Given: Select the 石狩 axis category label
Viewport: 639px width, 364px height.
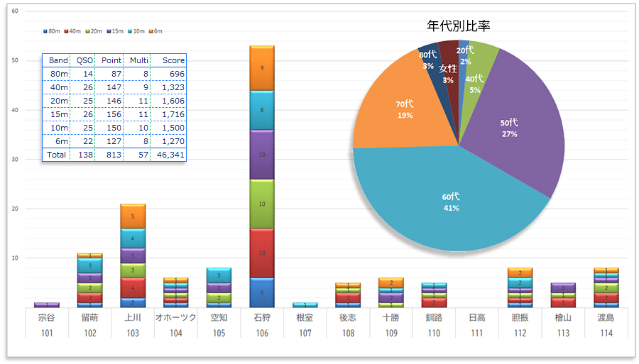Looking at the screenshot, I should coord(262,318).
